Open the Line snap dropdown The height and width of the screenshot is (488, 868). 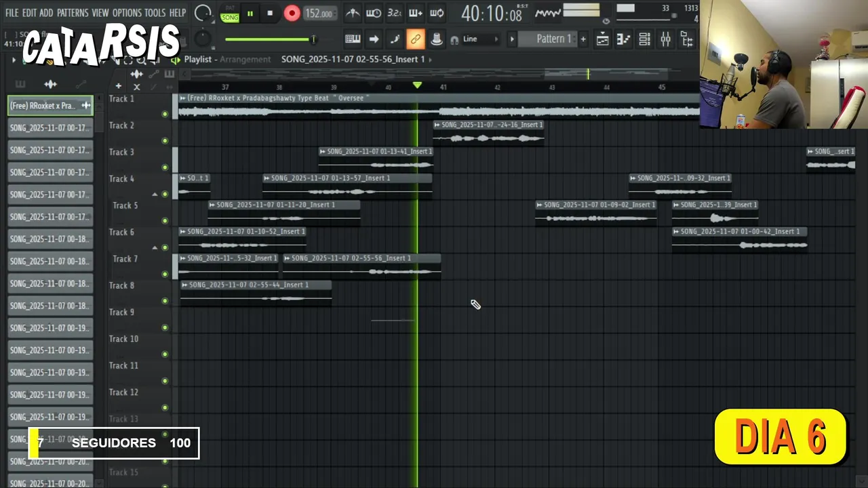pos(481,39)
